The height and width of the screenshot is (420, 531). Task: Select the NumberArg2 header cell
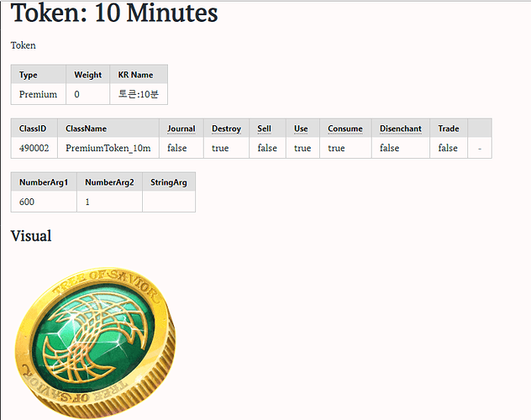pos(109,182)
